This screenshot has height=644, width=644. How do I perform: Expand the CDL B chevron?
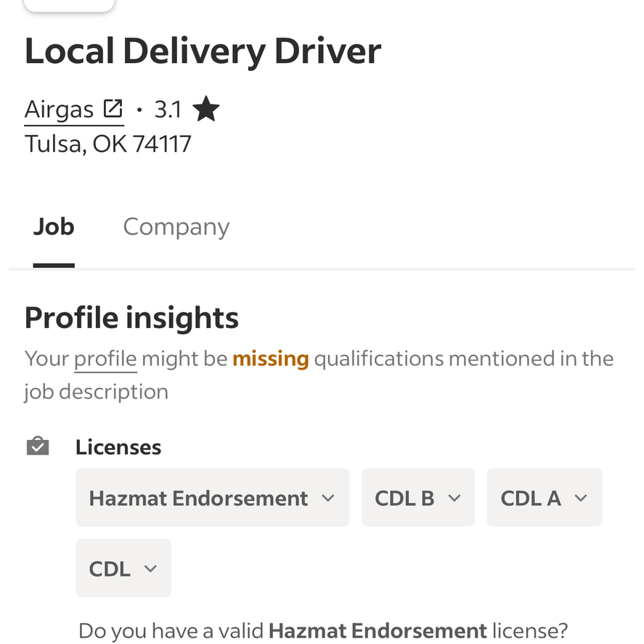point(454,498)
